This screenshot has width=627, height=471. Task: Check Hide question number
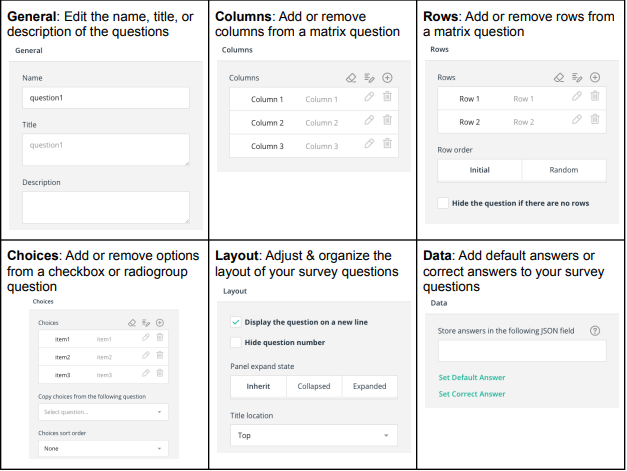(236, 342)
